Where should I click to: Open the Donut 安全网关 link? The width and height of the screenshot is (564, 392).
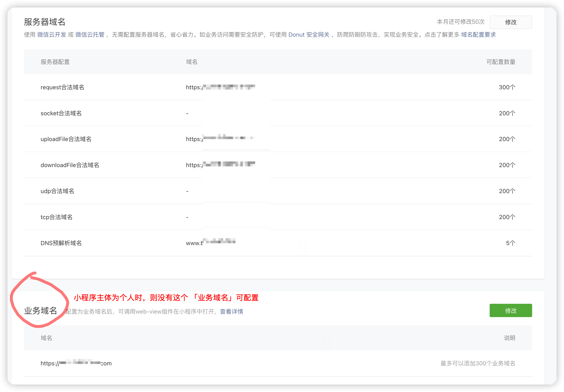click(x=309, y=35)
